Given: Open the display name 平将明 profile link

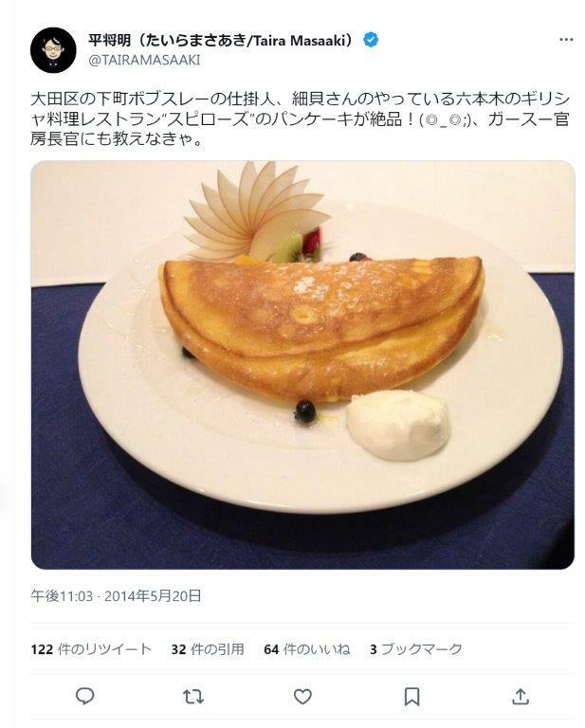Looking at the screenshot, I should [221, 41].
